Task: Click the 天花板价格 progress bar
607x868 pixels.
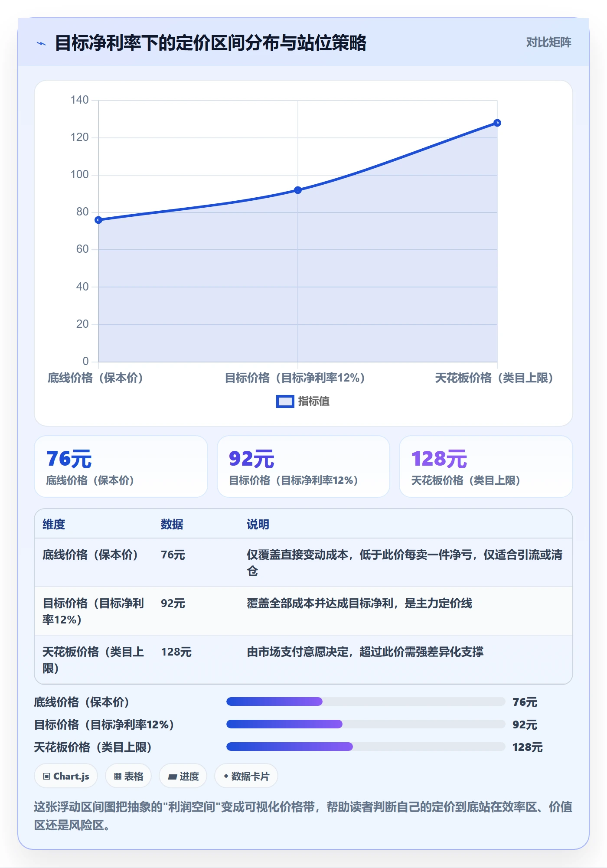Action: 366,747
